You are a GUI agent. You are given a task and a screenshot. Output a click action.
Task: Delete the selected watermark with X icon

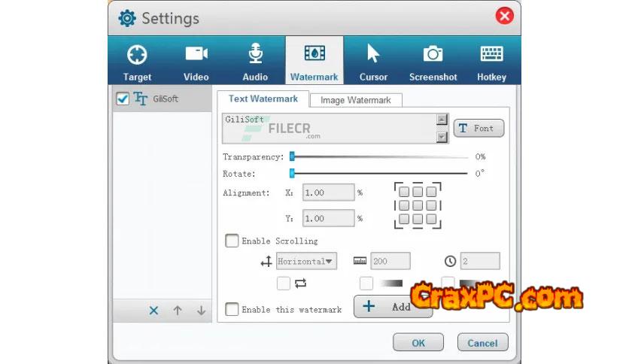[x=153, y=311]
